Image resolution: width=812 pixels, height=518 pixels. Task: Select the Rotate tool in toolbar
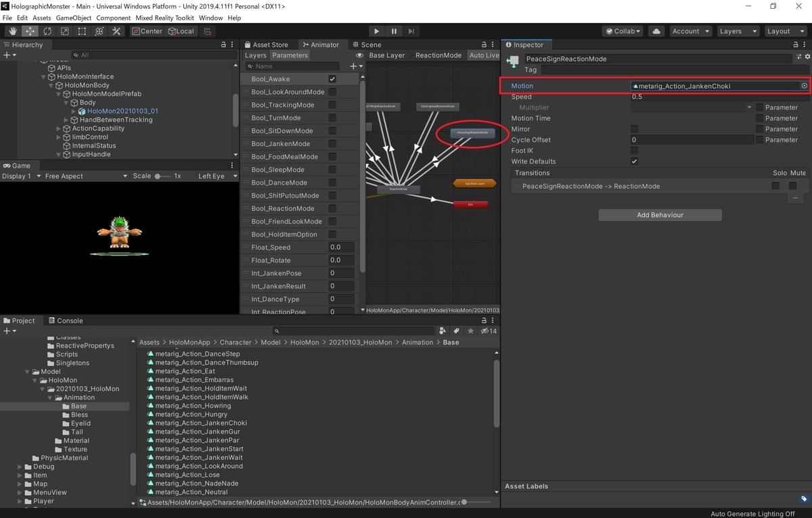[x=47, y=31]
